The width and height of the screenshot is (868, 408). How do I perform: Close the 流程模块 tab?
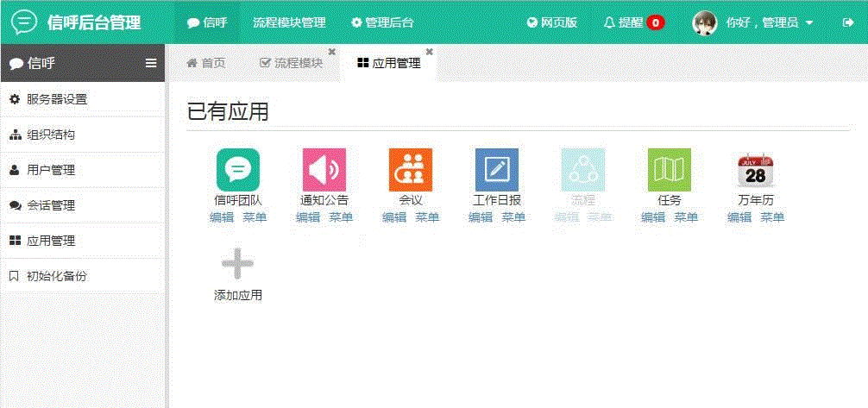(331, 52)
